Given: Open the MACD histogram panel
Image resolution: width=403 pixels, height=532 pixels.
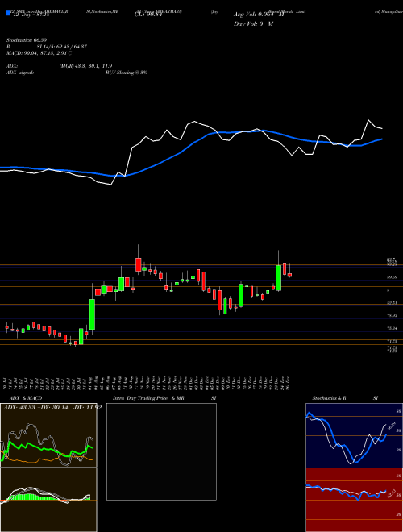Looking at the screenshot, I should (x=48, y=500).
